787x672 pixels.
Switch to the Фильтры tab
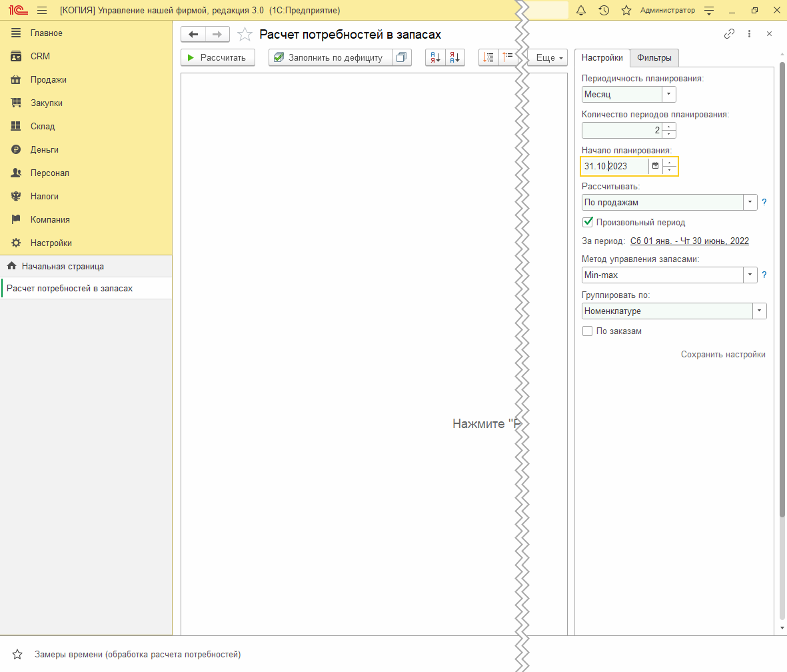654,58
